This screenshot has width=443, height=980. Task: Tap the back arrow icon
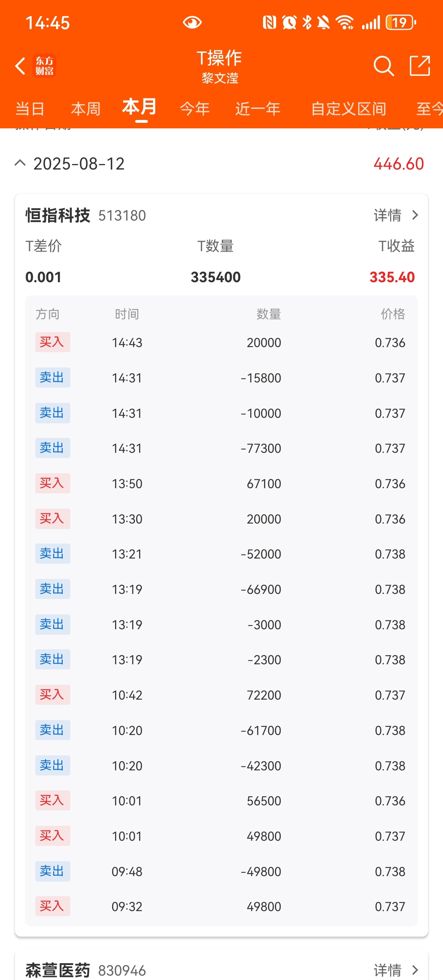tap(20, 66)
